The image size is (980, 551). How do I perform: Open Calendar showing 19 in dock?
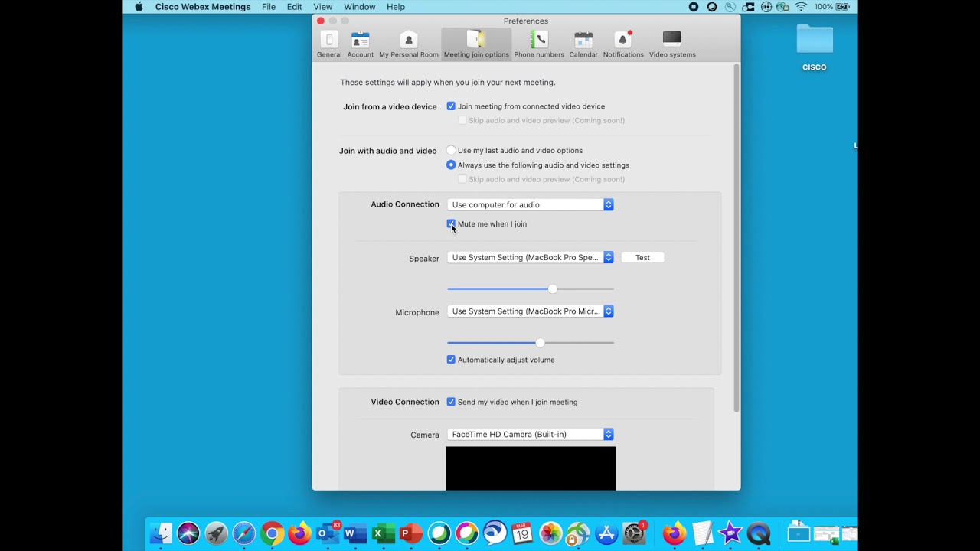[x=523, y=533]
